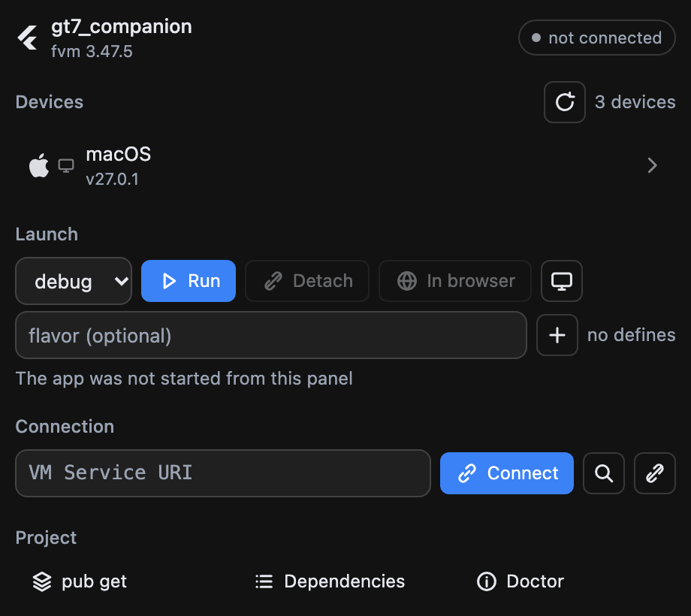This screenshot has height=616, width=691.
Task: Click the Apple logo on macOS device
Action: click(39, 166)
